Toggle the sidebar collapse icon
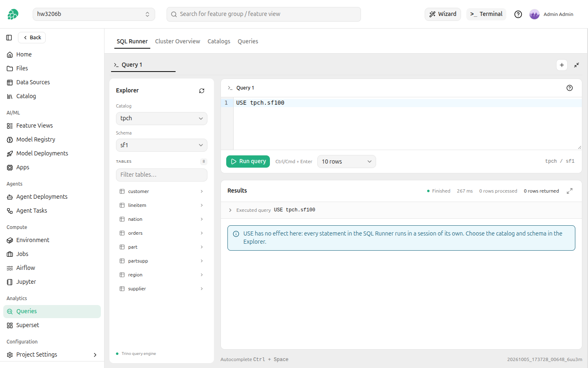Screen dimensions: 588x368 point(9,38)
